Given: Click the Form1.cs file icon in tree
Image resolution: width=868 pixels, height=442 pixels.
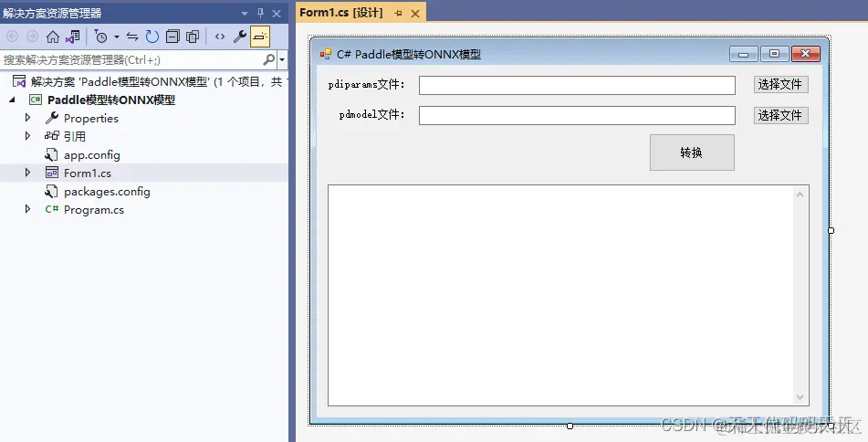Looking at the screenshot, I should [51, 173].
